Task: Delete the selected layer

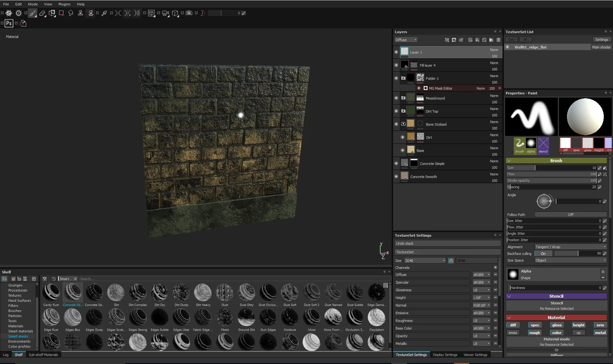Action: click(x=498, y=40)
